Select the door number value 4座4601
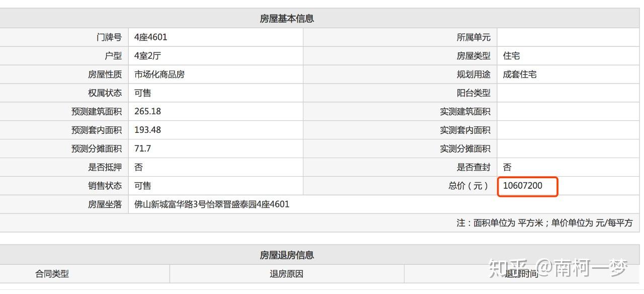 click(x=150, y=37)
